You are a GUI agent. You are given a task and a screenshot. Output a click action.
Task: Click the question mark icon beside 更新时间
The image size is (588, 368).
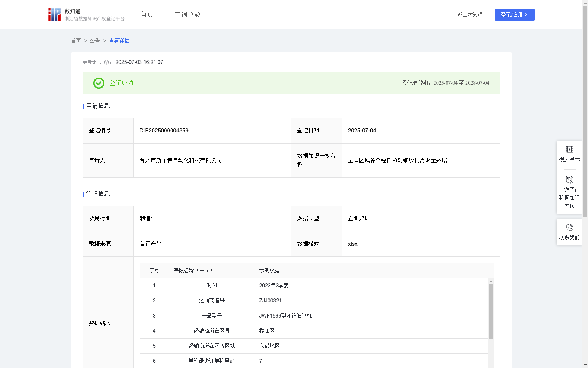point(107,62)
